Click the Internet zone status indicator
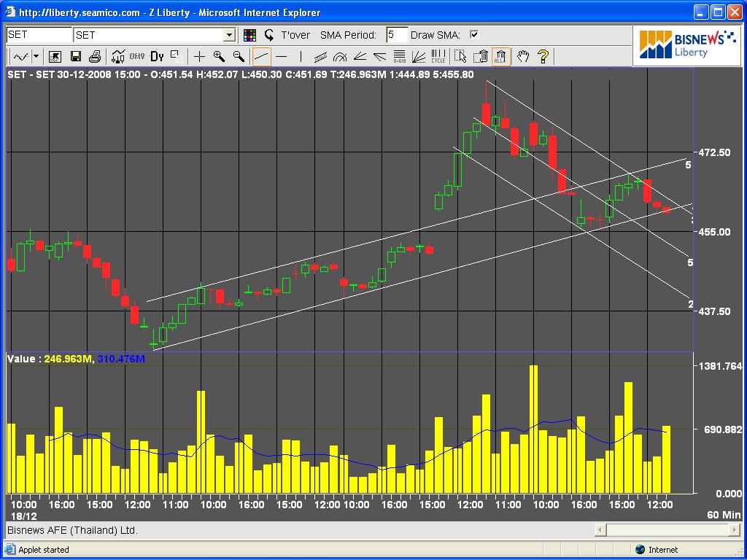The width and height of the screenshot is (747, 560). coord(657,550)
